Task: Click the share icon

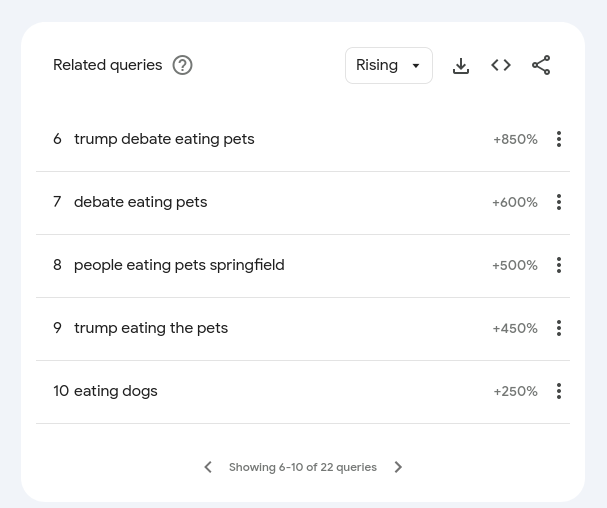Action: [x=541, y=65]
